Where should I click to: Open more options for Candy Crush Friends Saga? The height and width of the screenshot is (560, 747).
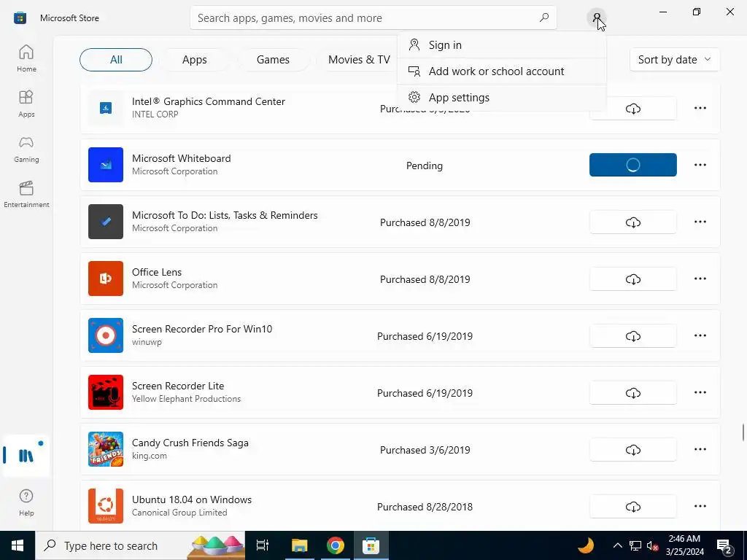coord(700,449)
